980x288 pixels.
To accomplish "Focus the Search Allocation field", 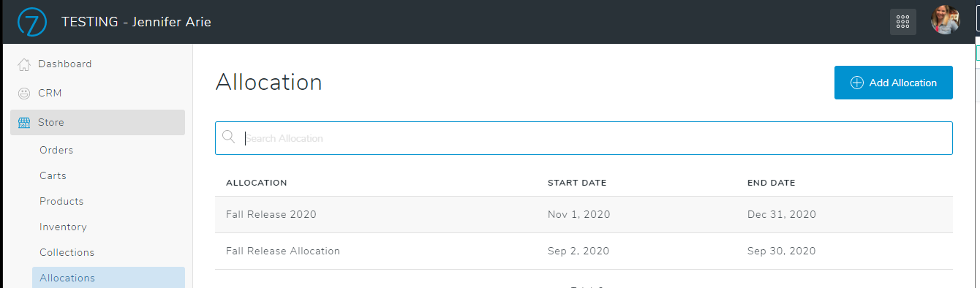I will pos(584,138).
